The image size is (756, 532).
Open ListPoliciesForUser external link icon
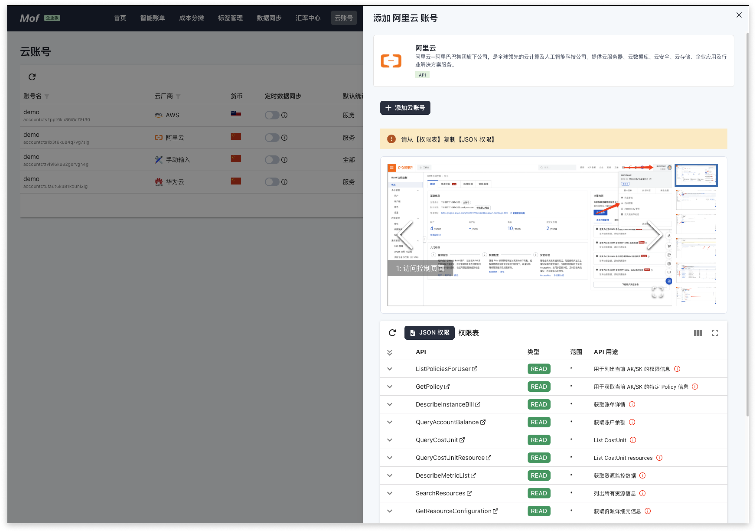tap(475, 369)
